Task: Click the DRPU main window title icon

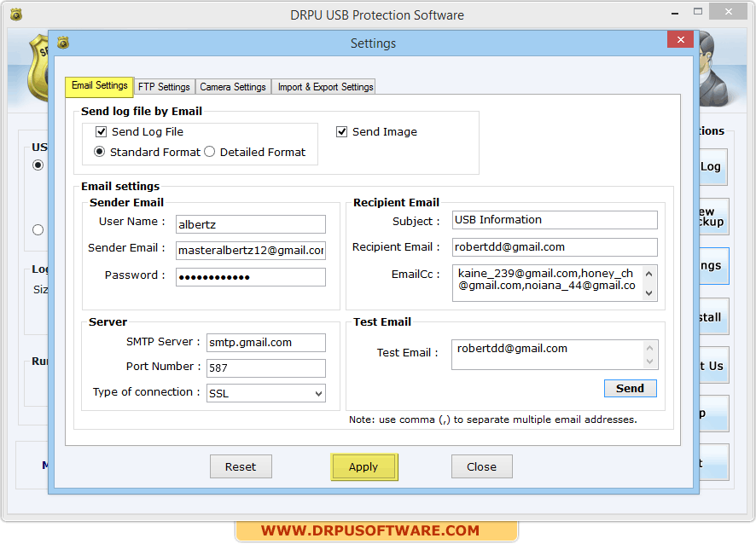Action: 16,15
